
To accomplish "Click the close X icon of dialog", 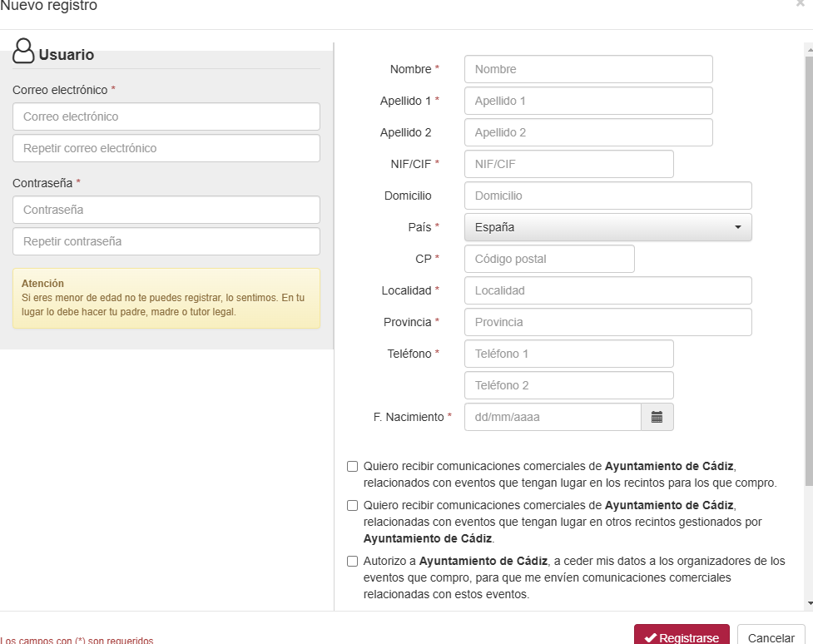I will (x=800, y=4).
